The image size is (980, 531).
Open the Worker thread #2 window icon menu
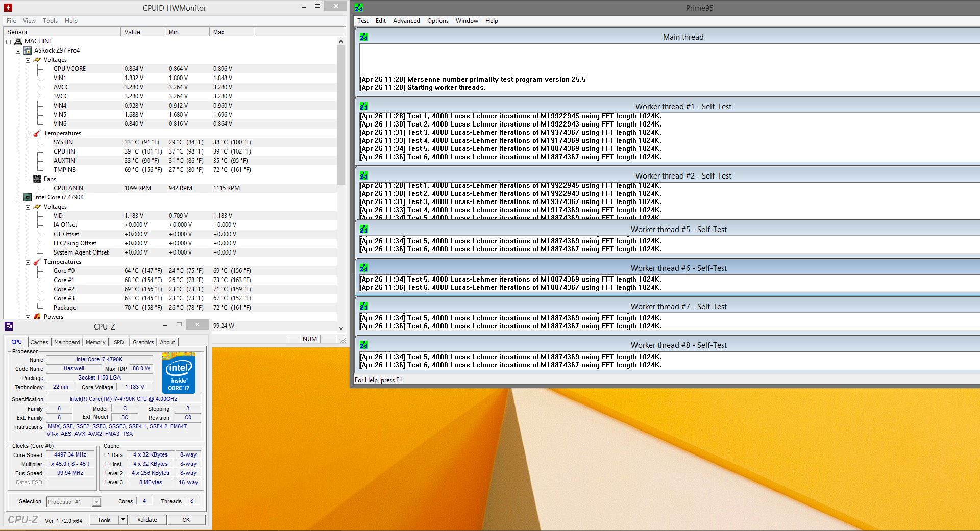tap(364, 175)
